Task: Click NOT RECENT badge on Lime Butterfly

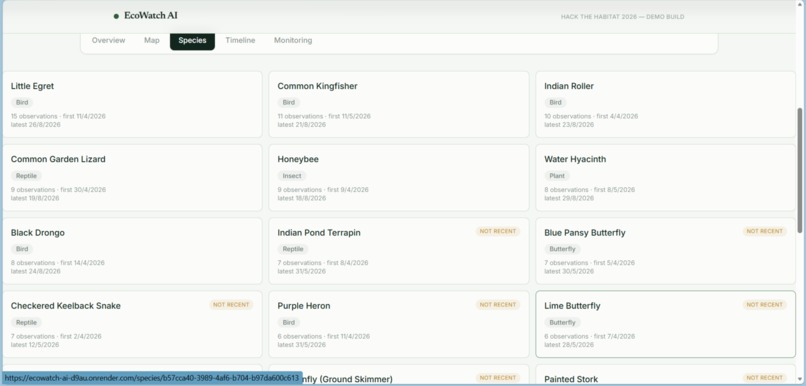Action: point(764,305)
